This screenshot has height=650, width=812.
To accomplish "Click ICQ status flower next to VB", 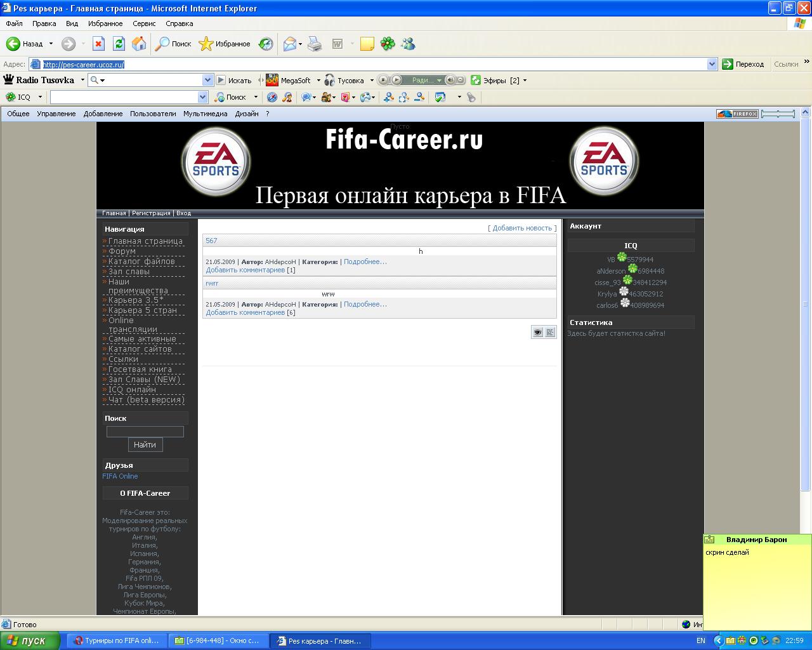I will click(622, 257).
